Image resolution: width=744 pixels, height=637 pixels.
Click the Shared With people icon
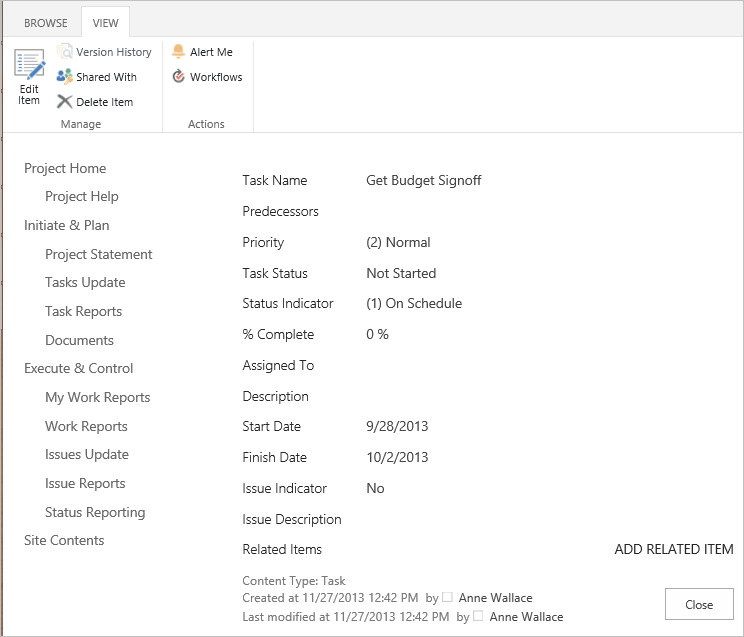point(65,77)
